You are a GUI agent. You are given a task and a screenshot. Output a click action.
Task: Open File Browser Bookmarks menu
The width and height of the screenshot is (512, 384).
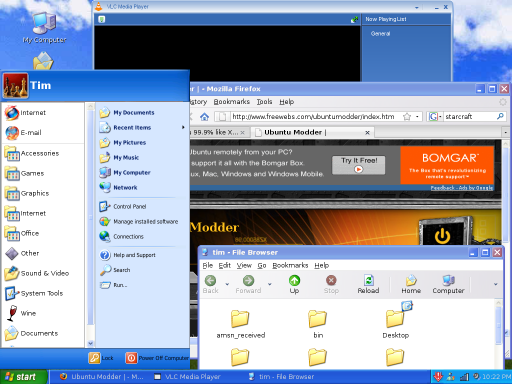coord(290,265)
